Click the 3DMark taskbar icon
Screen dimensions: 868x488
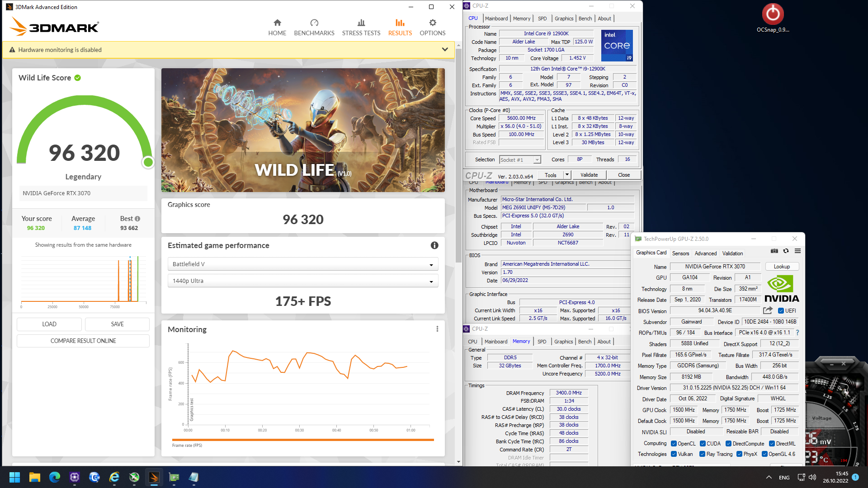(154, 477)
